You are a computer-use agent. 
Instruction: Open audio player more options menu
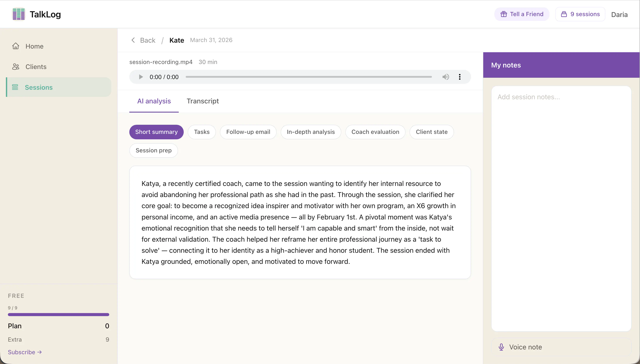pos(460,77)
